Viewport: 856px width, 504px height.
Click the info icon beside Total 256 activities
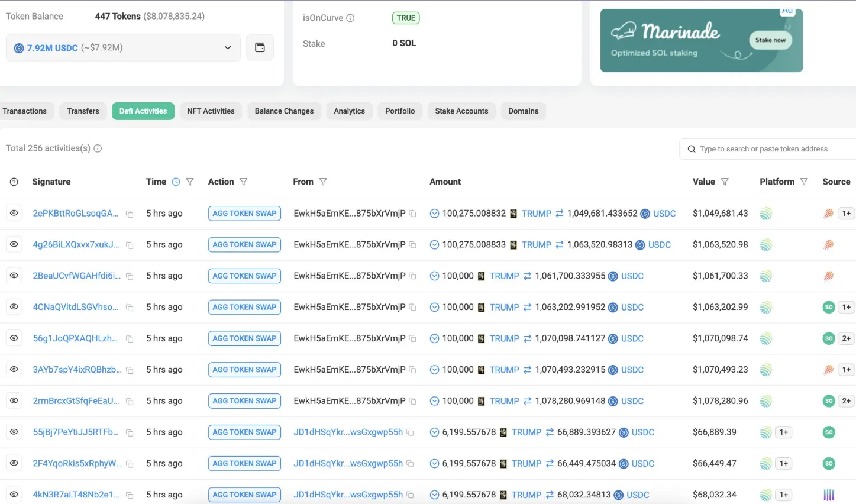tap(98, 148)
